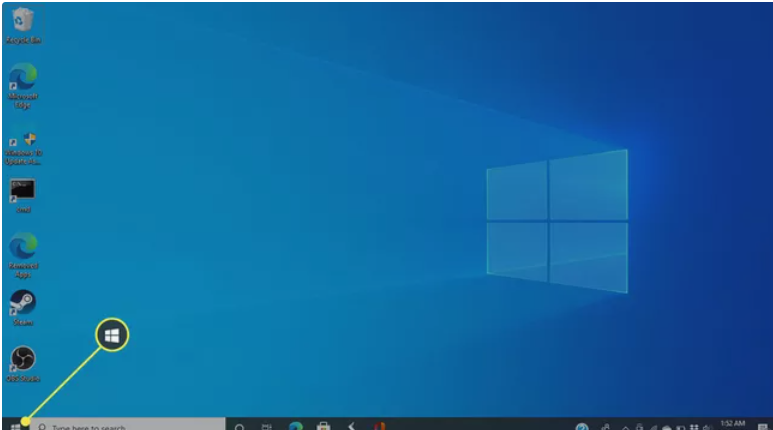Open the Removed Apps desktop shortcut
773x430 pixels.
(23, 254)
